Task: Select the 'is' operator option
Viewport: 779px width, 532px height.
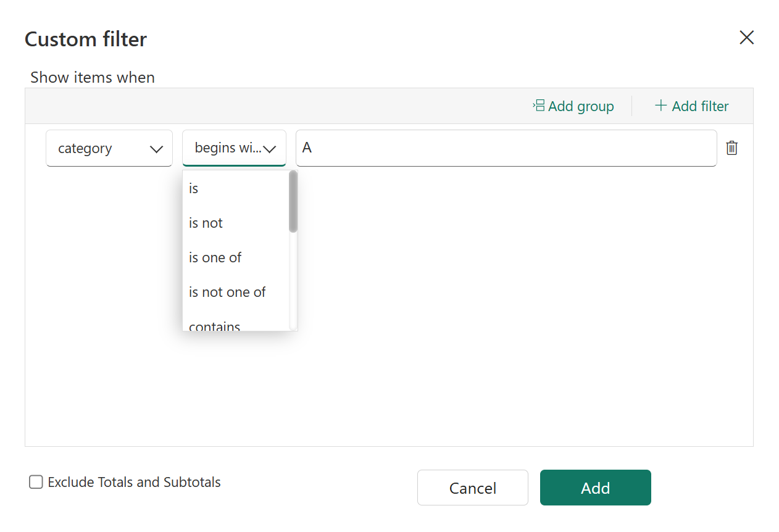Action: tap(194, 189)
